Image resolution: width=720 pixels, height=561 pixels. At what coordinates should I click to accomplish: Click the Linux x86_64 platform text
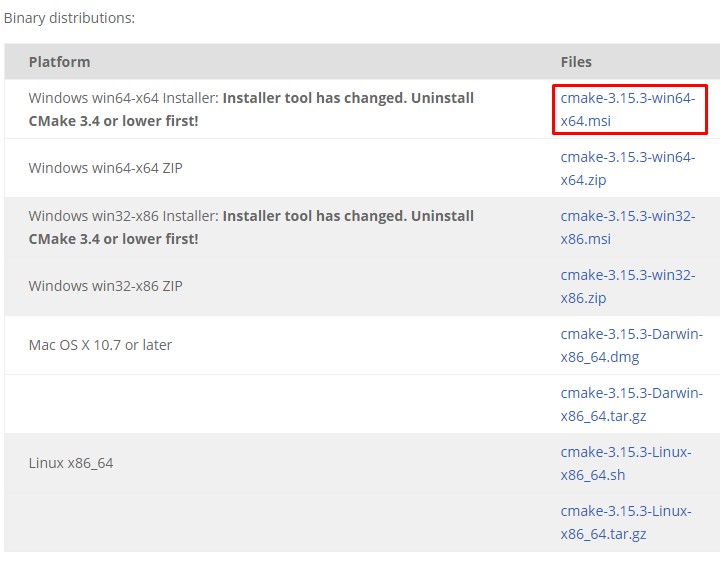tap(71, 463)
